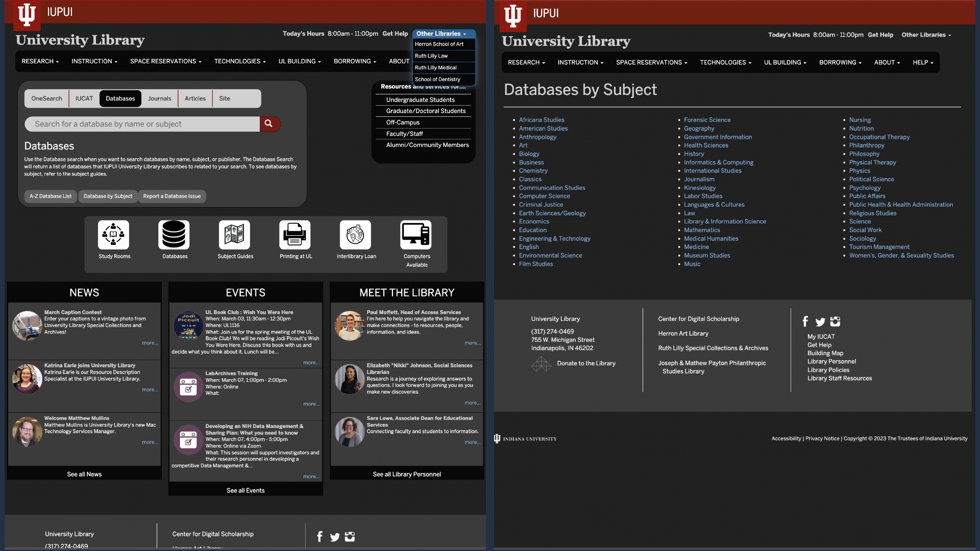Expand Other Libraries dropdown on right page
The width and height of the screenshot is (980, 551).
click(926, 35)
